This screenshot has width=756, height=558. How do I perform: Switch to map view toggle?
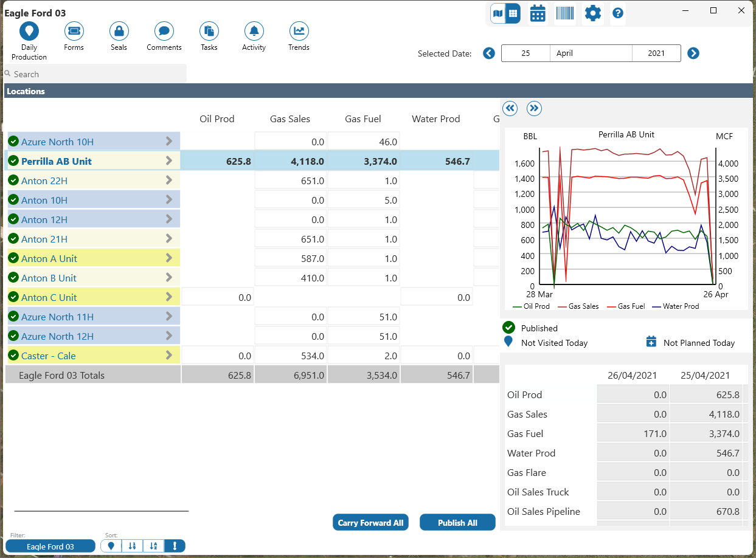coord(498,13)
